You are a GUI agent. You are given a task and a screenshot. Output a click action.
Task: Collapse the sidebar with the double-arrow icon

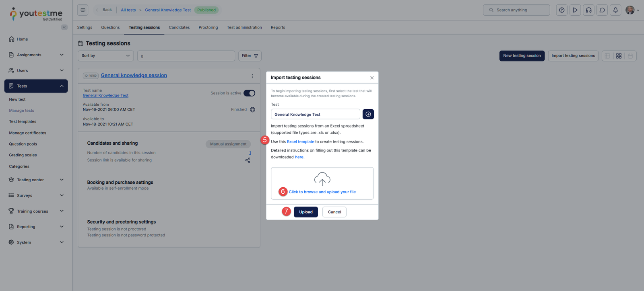[x=64, y=27]
